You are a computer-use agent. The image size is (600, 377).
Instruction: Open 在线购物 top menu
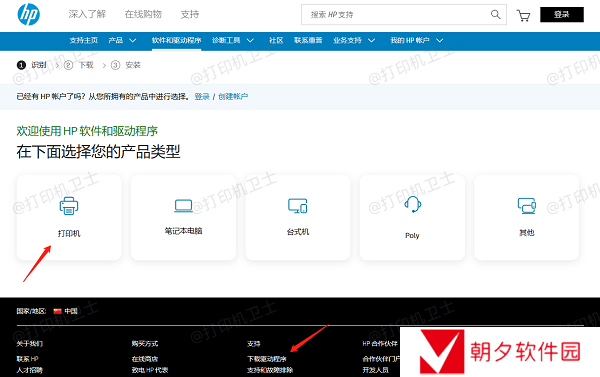[143, 15]
